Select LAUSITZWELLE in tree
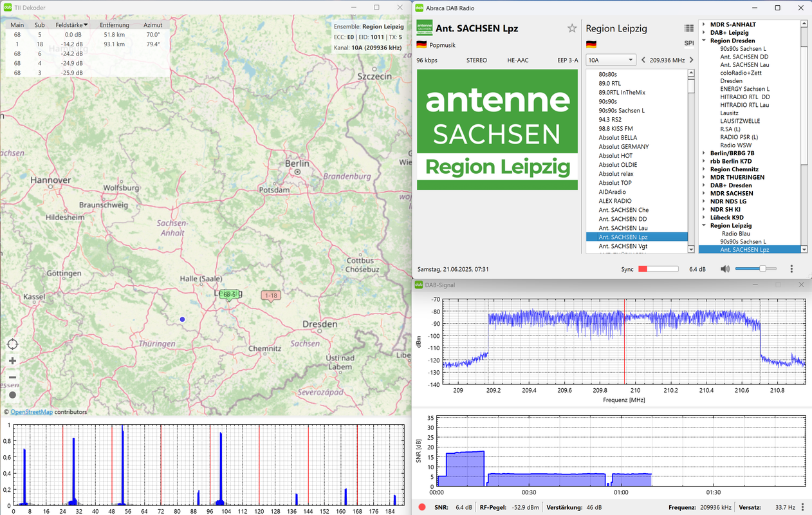The height and width of the screenshot is (515, 812). tap(741, 121)
